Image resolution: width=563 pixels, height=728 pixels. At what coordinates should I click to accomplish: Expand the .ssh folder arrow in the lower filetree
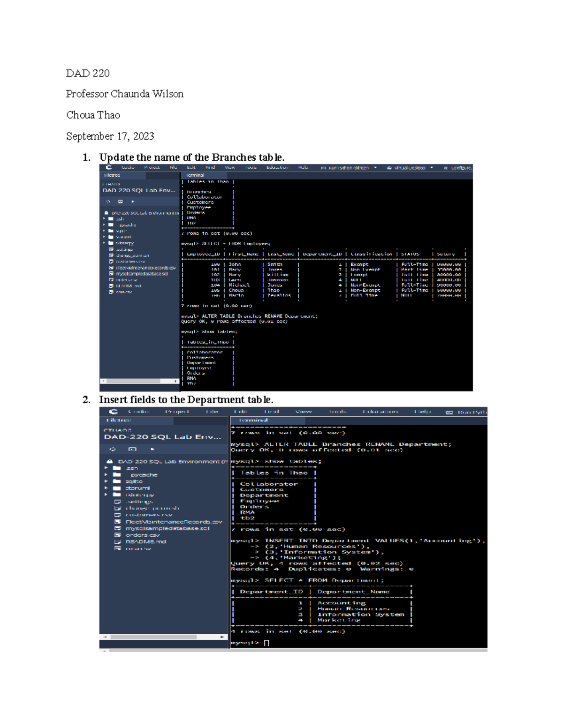(106, 468)
